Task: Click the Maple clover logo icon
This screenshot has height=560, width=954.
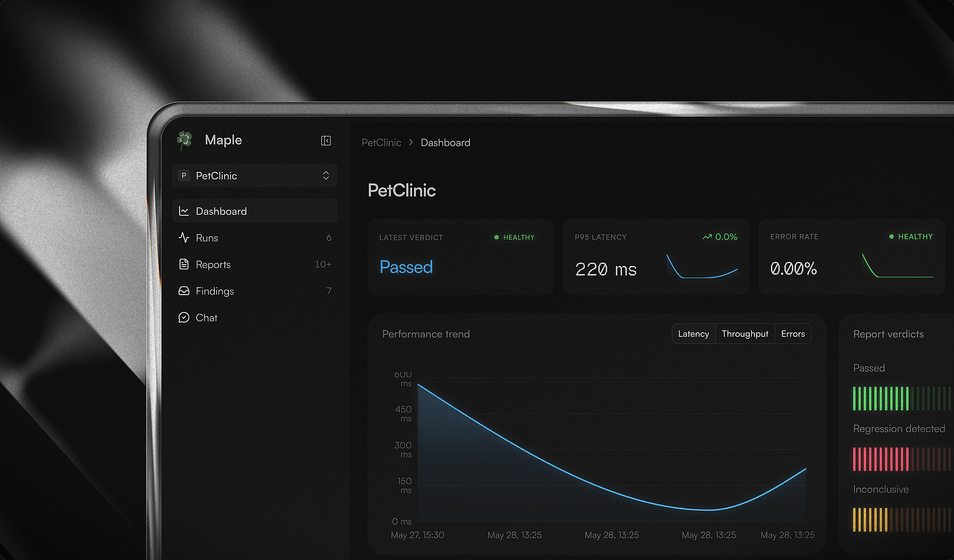Action: pos(185,140)
